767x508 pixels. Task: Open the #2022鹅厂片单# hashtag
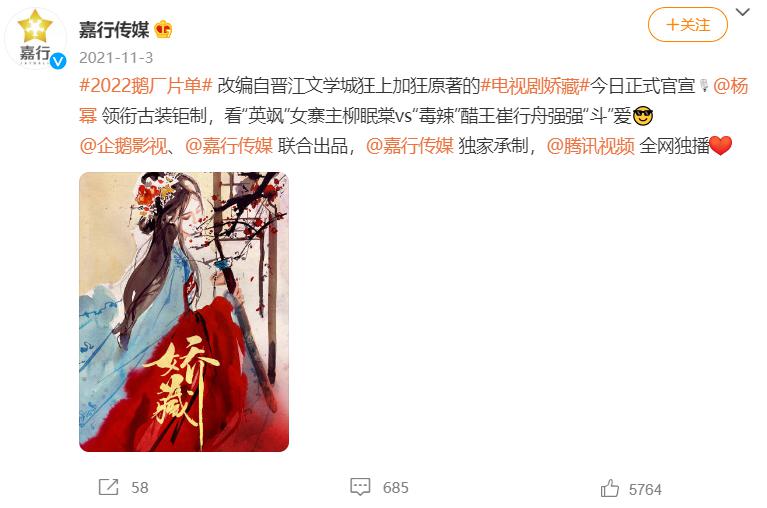[146, 86]
